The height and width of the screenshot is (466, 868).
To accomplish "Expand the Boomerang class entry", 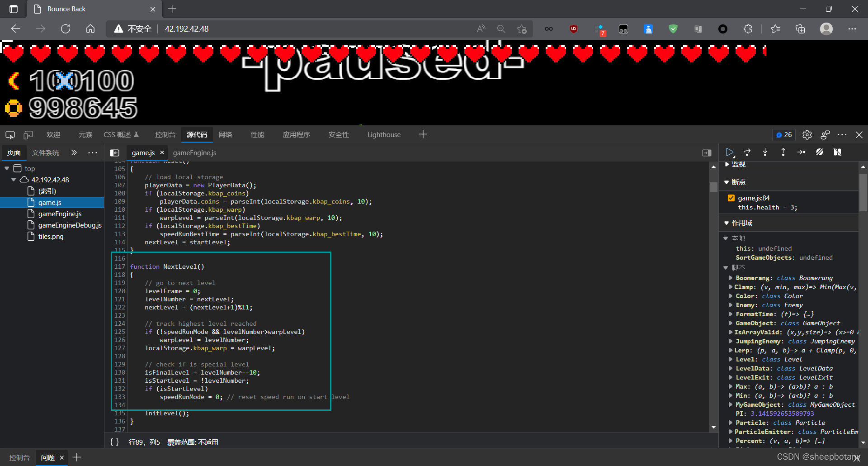I will tap(730, 278).
